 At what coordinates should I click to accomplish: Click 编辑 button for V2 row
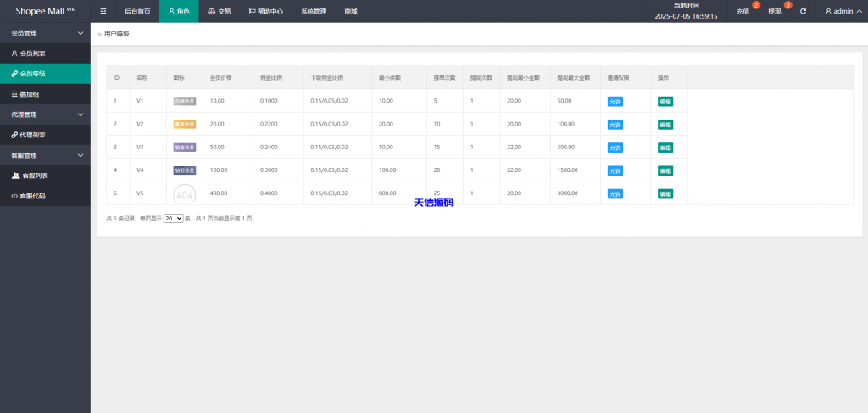(x=665, y=125)
